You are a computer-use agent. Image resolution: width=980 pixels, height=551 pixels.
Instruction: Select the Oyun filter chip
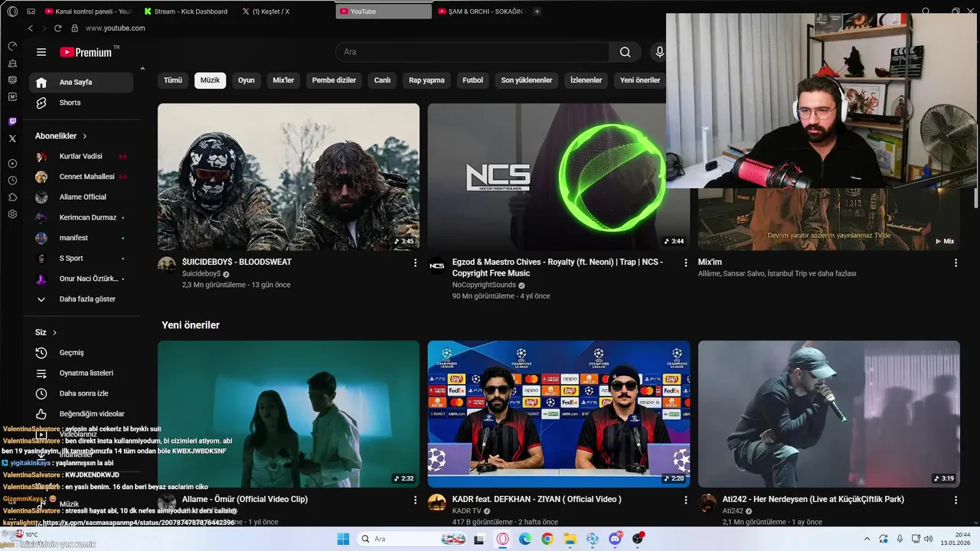click(x=247, y=80)
